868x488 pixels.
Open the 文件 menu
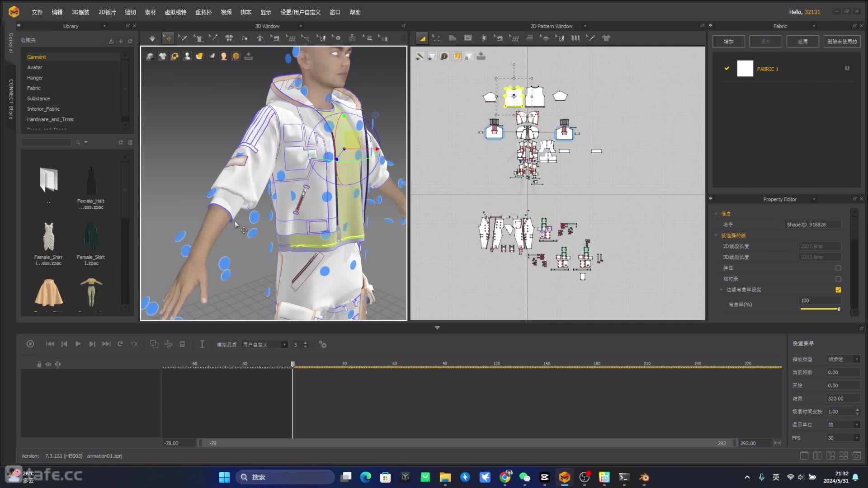[37, 12]
